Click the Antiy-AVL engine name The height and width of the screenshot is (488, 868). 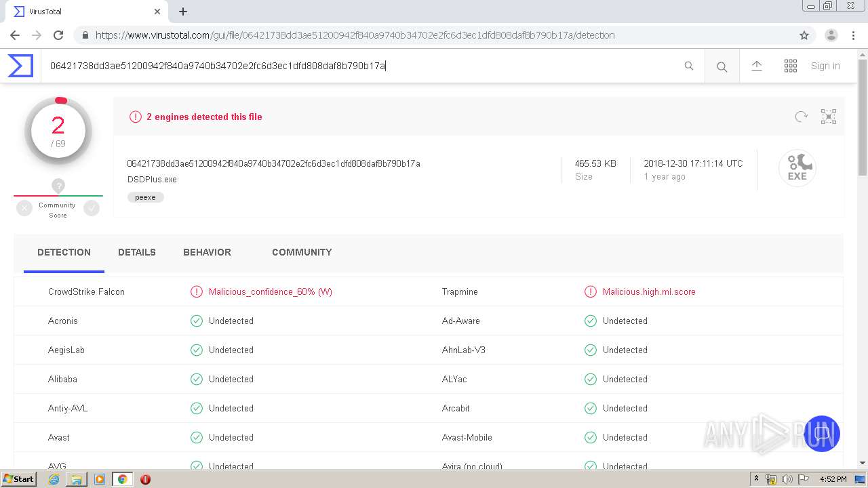pyautogui.click(x=68, y=408)
